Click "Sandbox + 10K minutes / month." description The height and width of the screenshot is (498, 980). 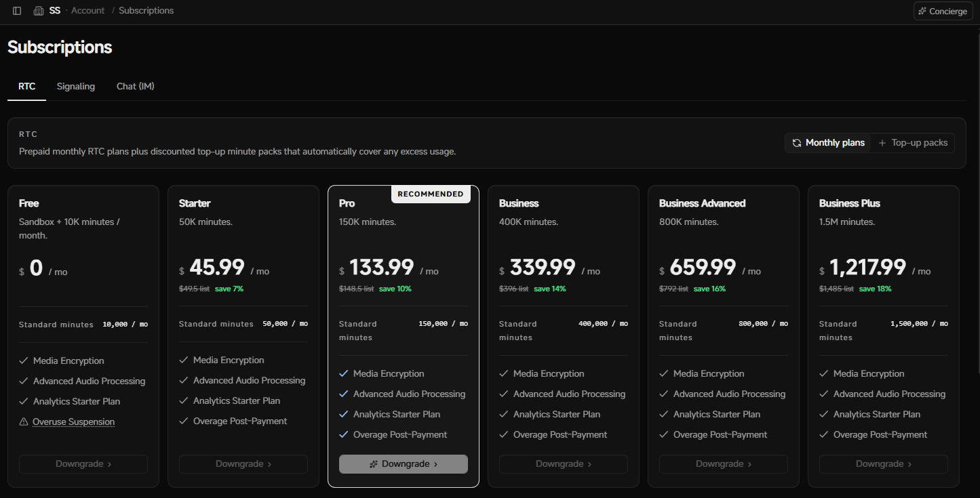[x=69, y=228]
